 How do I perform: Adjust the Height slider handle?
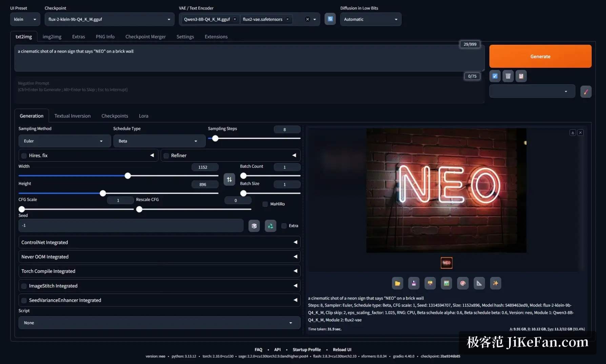pos(103,193)
